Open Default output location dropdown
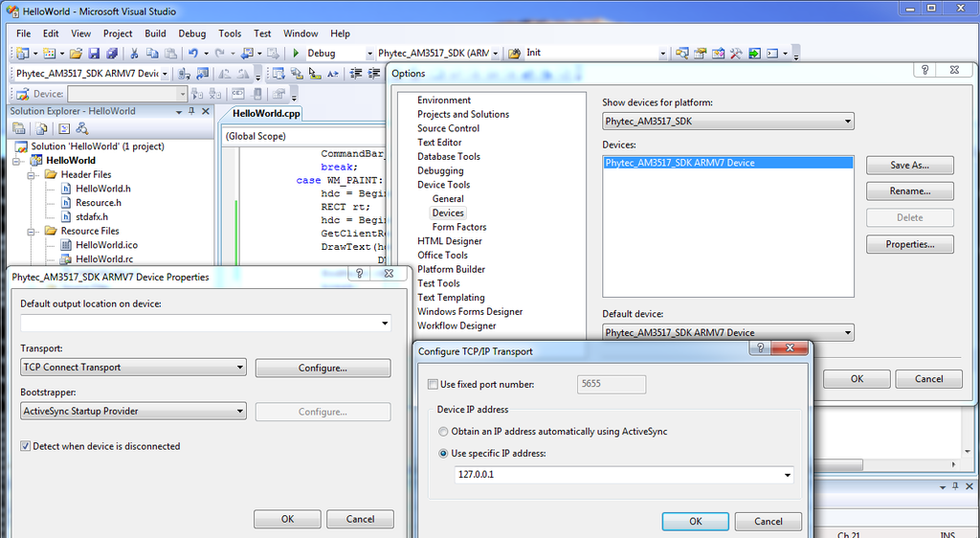The height and width of the screenshot is (538, 980). (x=385, y=324)
